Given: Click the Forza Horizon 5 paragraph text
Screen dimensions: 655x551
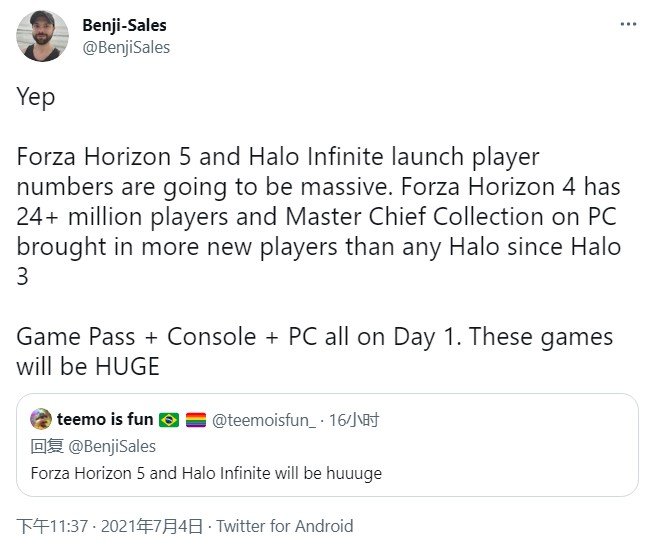Looking at the screenshot, I should coord(319,216).
